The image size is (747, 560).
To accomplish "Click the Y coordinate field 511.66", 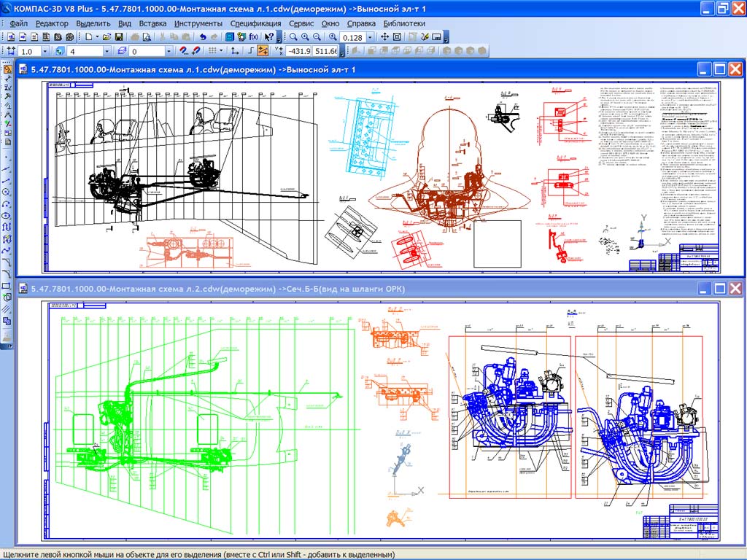I will point(325,51).
